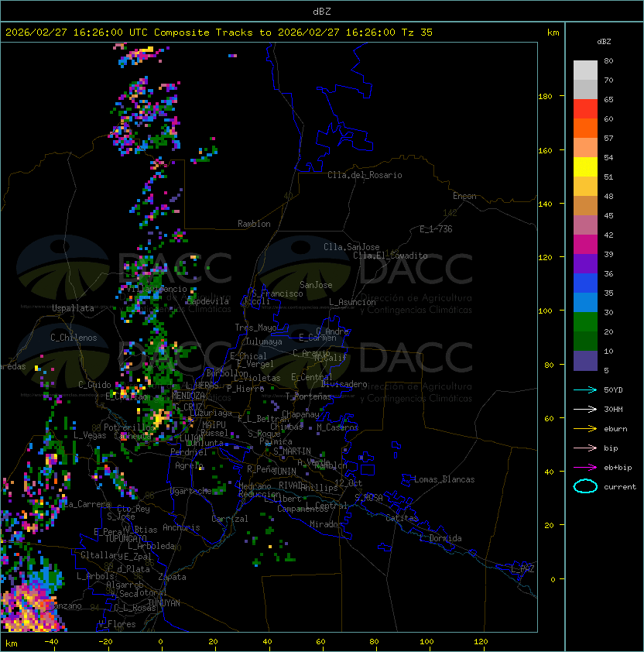The width and height of the screenshot is (644, 652).
Task: Click the 'eb+bip' legend label
Action: [x=618, y=468]
